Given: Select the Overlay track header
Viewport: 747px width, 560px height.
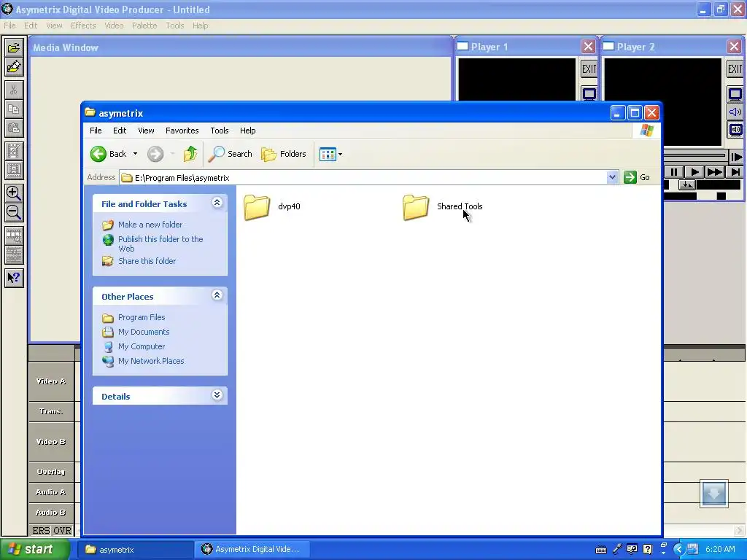Looking at the screenshot, I should (x=52, y=472).
